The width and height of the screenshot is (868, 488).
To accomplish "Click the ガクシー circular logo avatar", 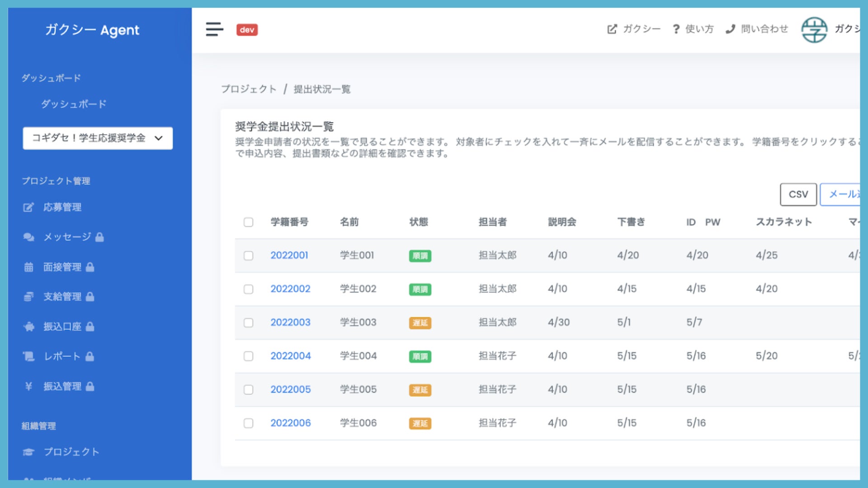I will [814, 30].
